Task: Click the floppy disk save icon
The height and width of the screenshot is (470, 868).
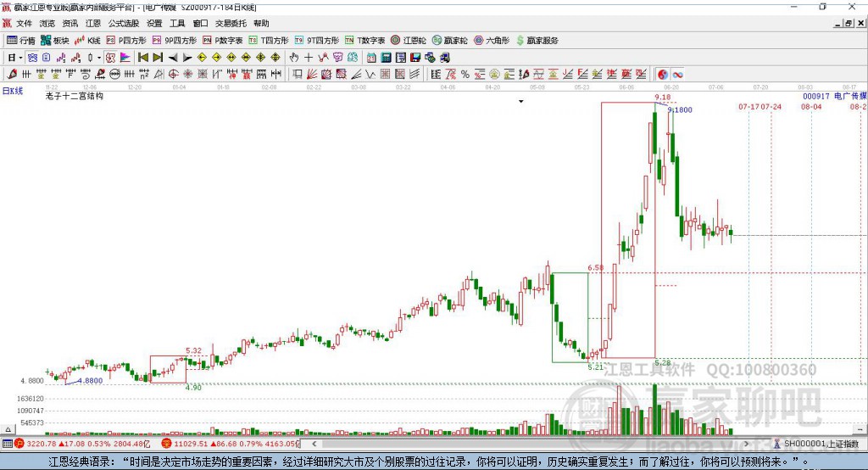Action: [415, 58]
